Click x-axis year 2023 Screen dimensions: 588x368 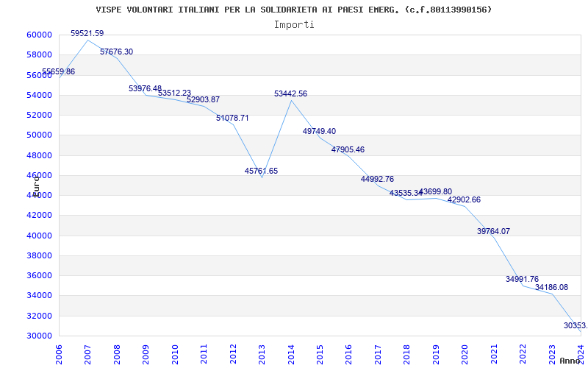(552, 355)
